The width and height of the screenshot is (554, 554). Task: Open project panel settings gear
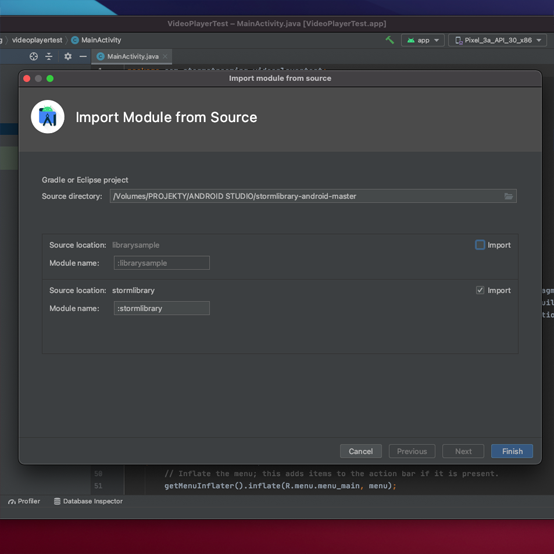tap(68, 57)
